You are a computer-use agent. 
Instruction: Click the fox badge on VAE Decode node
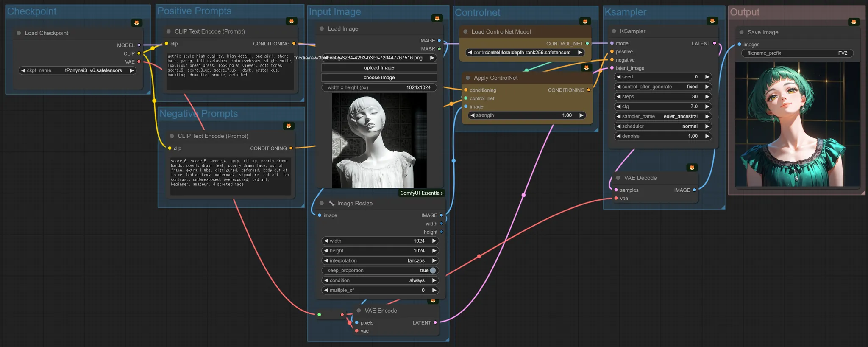tap(692, 168)
